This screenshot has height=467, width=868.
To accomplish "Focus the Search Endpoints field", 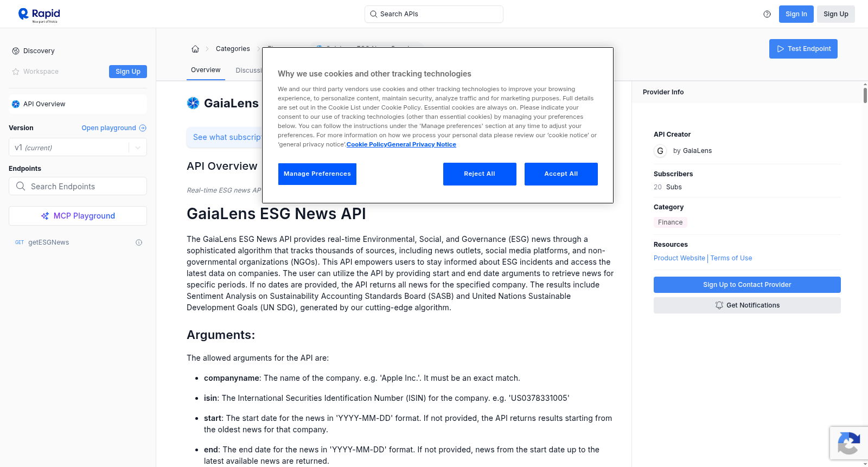I will tap(78, 186).
